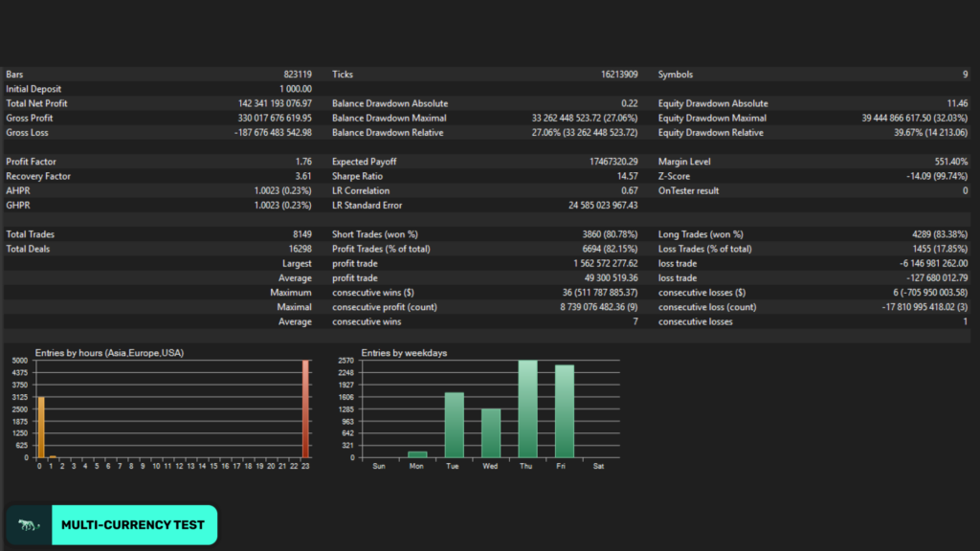Image resolution: width=980 pixels, height=551 pixels.
Task: Click the average loss trade value -127 680 012.79
Action: tap(937, 278)
